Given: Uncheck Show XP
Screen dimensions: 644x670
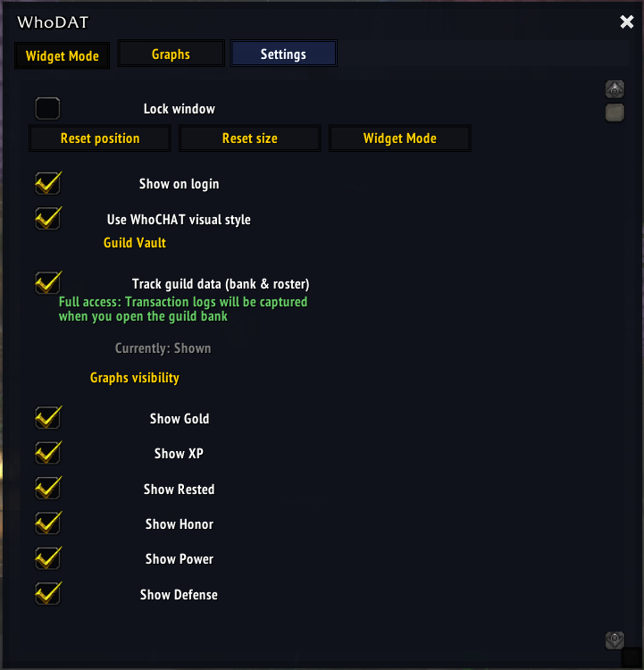Looking at the screenshot, I should [x=47, y=453].
